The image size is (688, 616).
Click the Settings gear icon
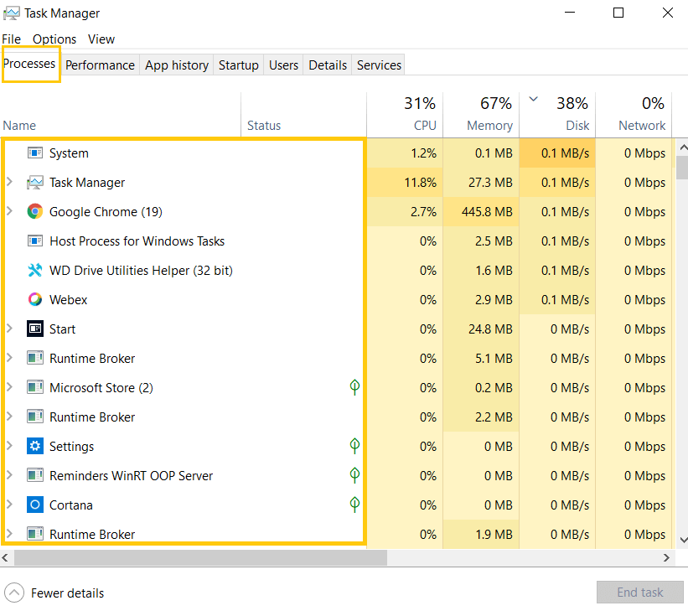pos(34,446)
